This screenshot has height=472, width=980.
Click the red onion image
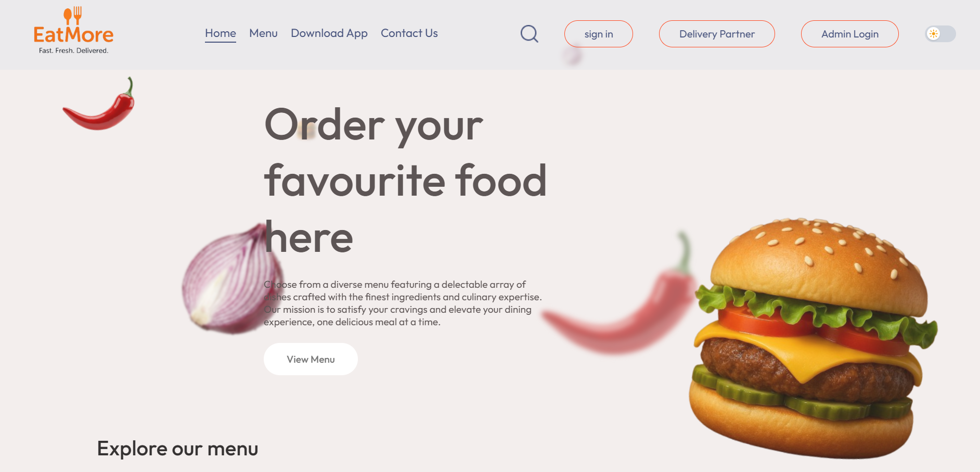point(232,278)
